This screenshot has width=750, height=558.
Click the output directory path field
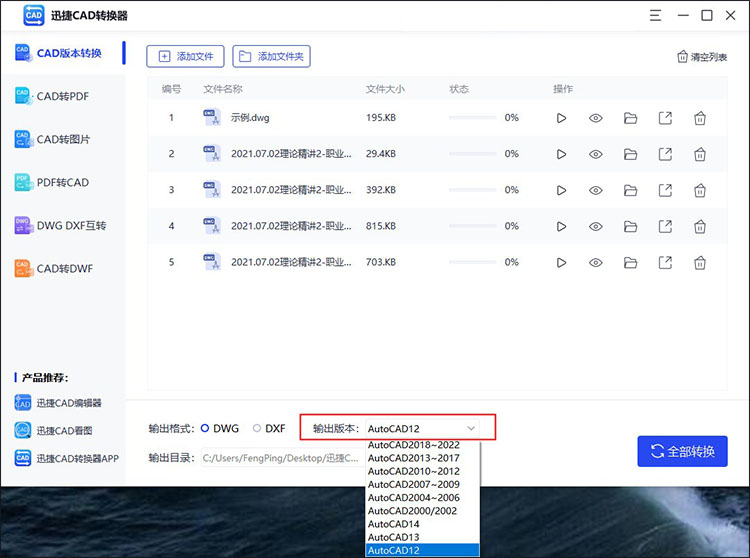(283, 458)
